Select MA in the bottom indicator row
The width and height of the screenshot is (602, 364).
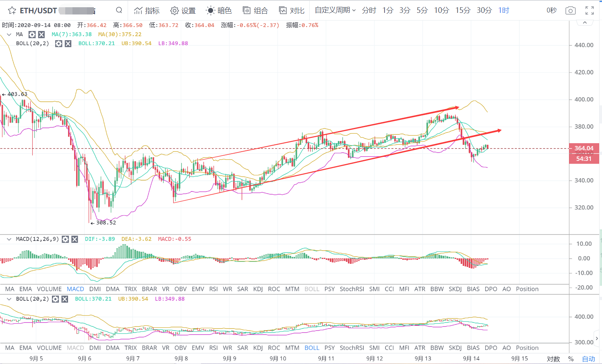pos(10,348)
